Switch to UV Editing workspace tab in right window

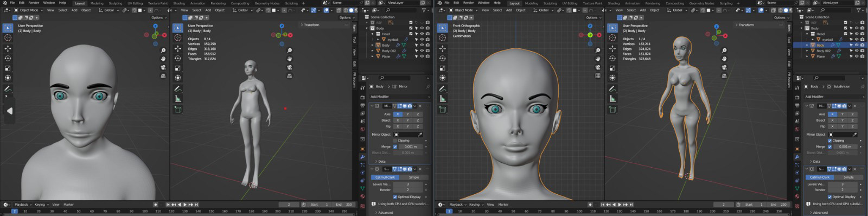point(570,3)
